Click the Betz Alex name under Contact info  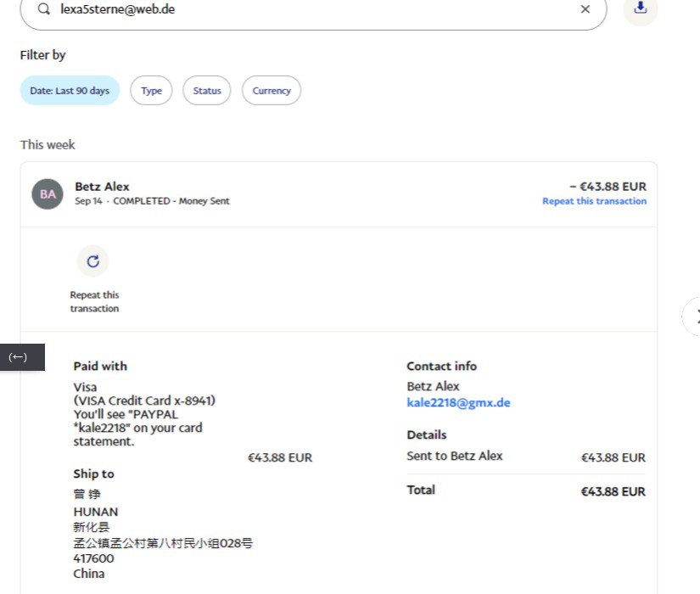pos(433,386)
